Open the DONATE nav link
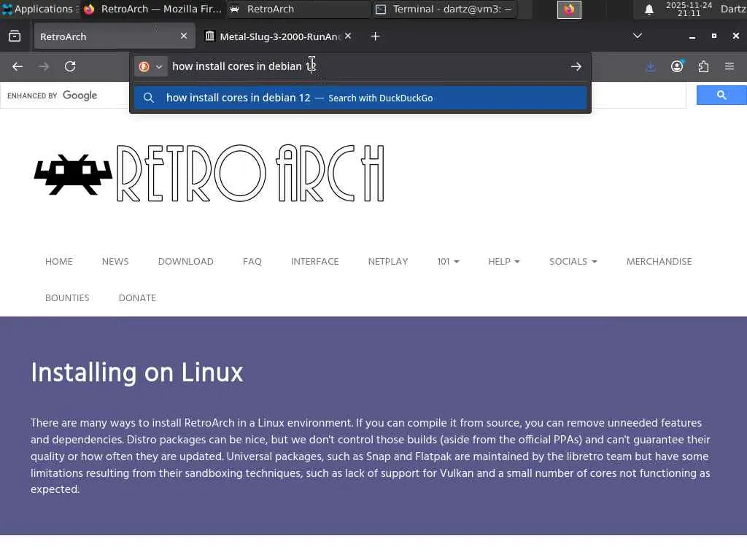The image size is (747, 560). [137, 298]
